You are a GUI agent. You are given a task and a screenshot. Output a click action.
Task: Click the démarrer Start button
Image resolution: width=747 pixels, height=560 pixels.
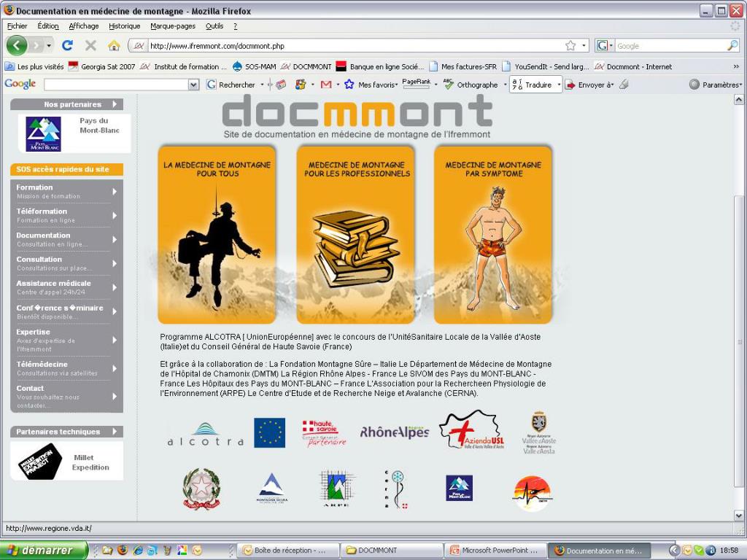point(44,551)
